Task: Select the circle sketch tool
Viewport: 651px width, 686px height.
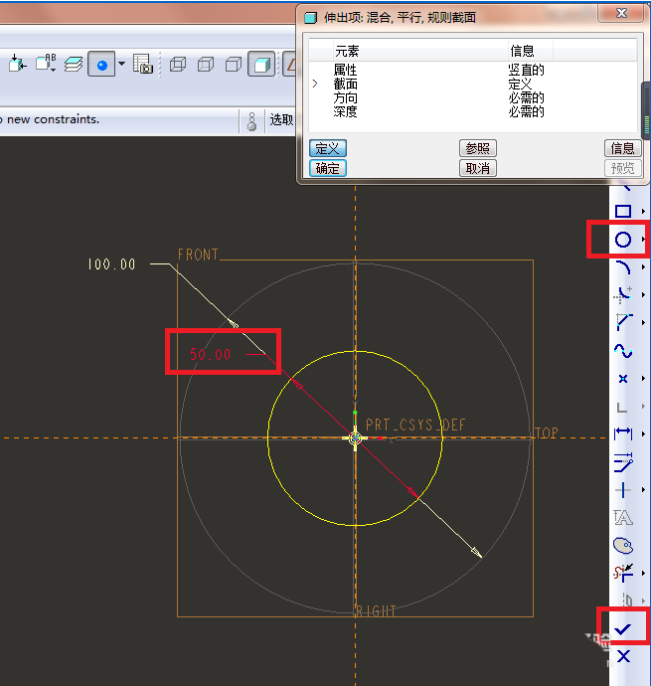Action: (x=622, y=240)
